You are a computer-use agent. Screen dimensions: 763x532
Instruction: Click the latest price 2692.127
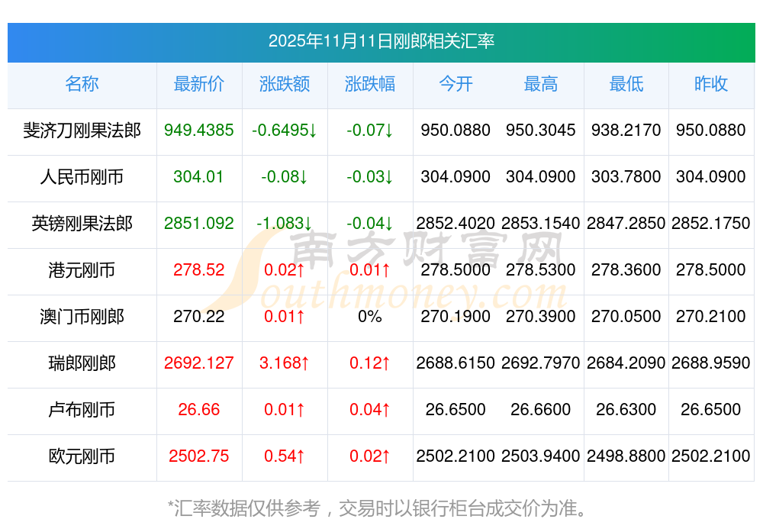[x=199, y=363]
